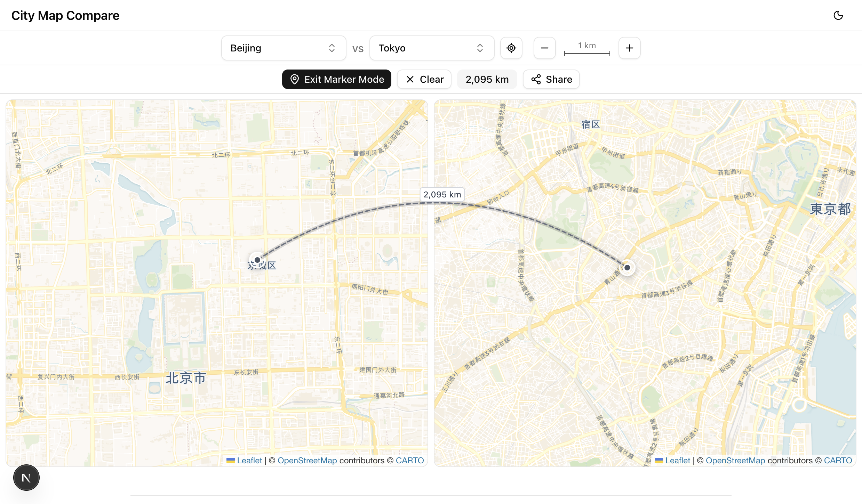Click the Share icon button
The width and height of the screenshot is (862, 504).
(551, 79)
